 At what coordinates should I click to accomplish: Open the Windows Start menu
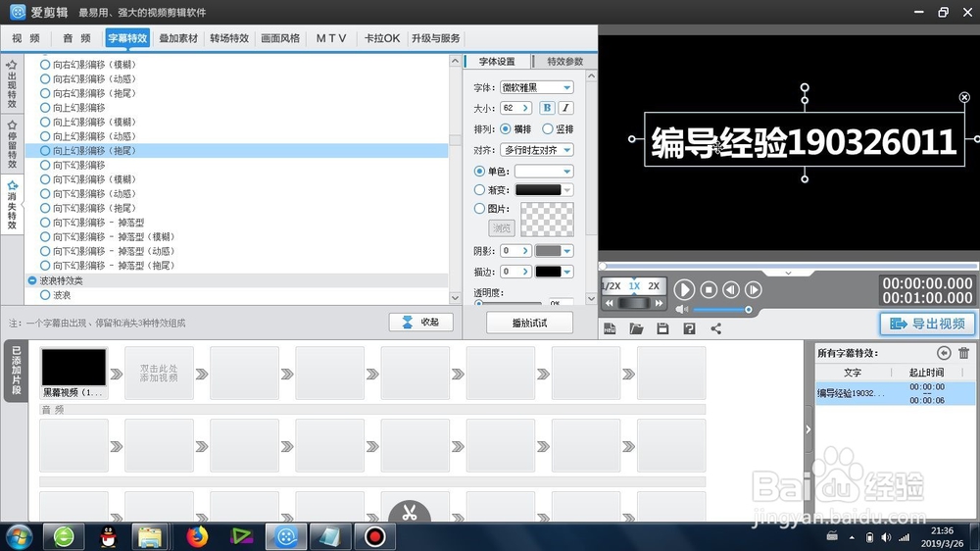tap(19, 536)
